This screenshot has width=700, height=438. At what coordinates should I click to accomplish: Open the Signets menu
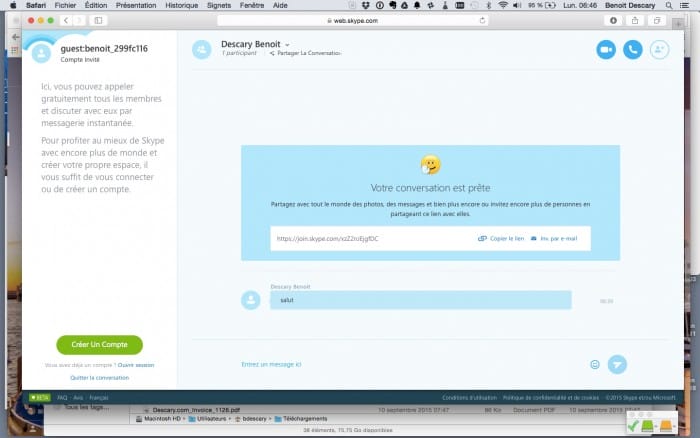[219, 5]
